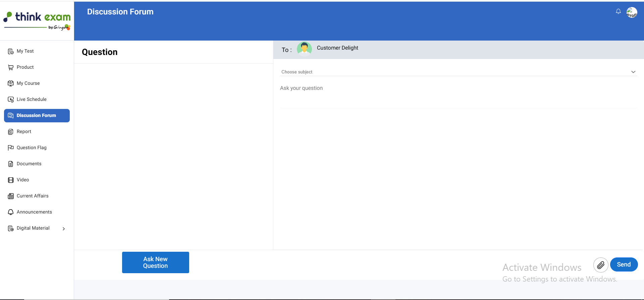The width and height of the screenshot is (644, 300).
Task: Click the Send button
Action: click(x=624, y=264)
